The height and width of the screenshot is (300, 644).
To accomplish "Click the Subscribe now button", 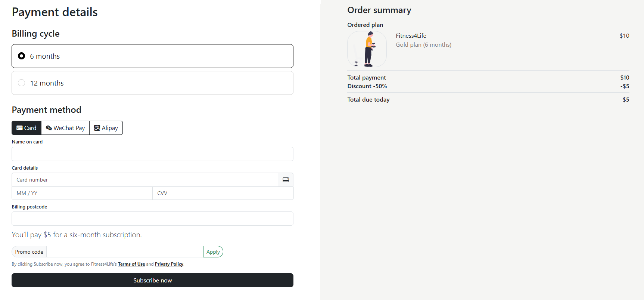I will (x=152, y=280).
